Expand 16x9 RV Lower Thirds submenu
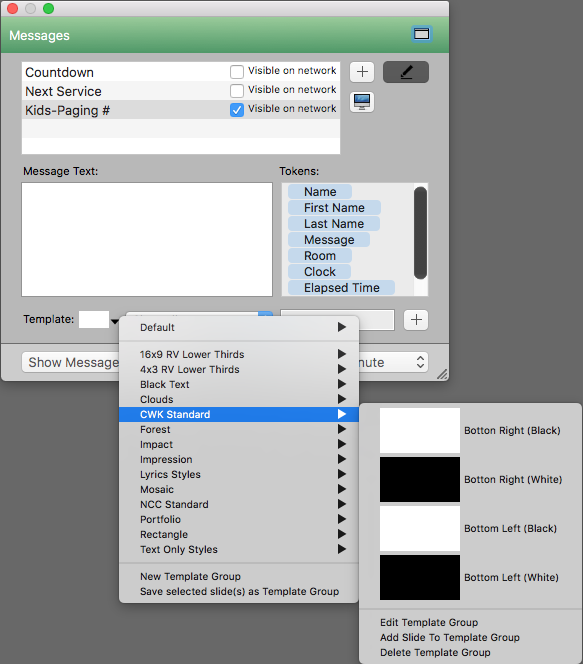This screenshot has width=583, height=664. [239, 354]
